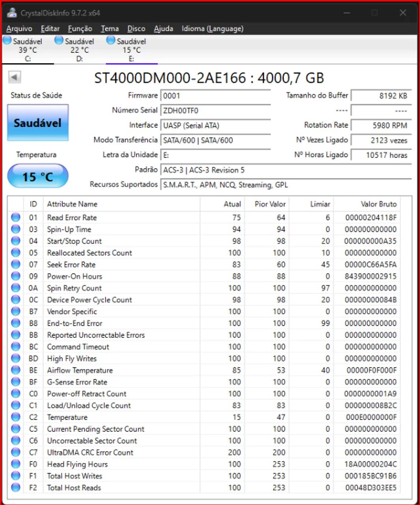Open the Editar menu
This screenshot has height=505, width=420.
50,28
